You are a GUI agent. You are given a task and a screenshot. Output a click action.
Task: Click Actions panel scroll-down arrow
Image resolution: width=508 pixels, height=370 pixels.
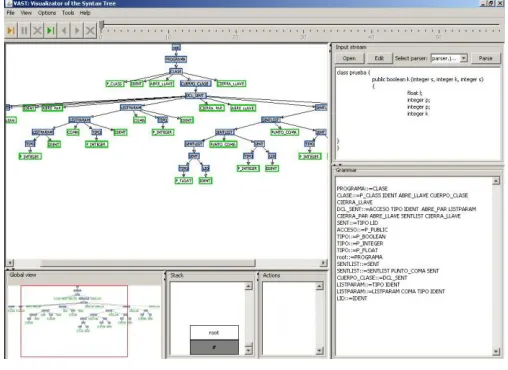[319, 351]
